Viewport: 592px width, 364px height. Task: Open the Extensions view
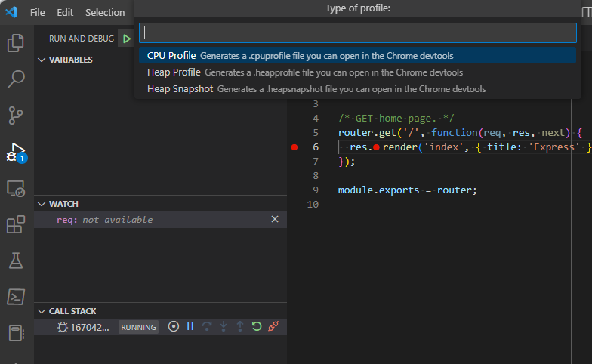click(x=15, y=225)
